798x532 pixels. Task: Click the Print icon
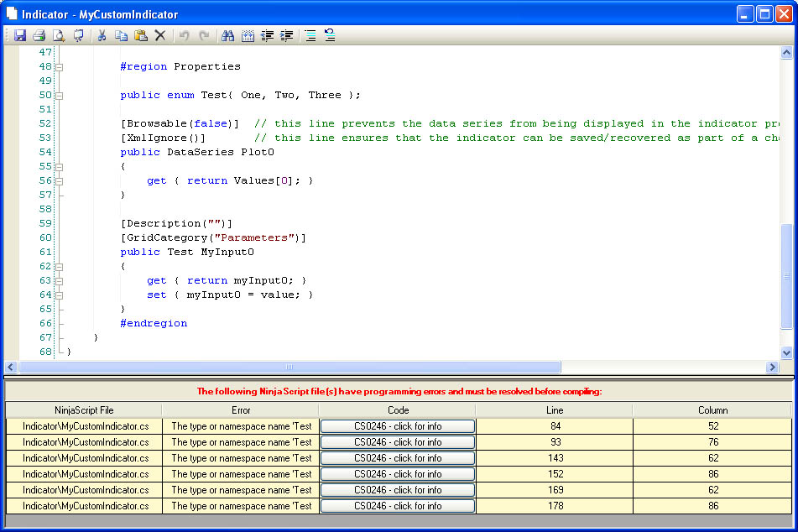click(x=39, y=36)
